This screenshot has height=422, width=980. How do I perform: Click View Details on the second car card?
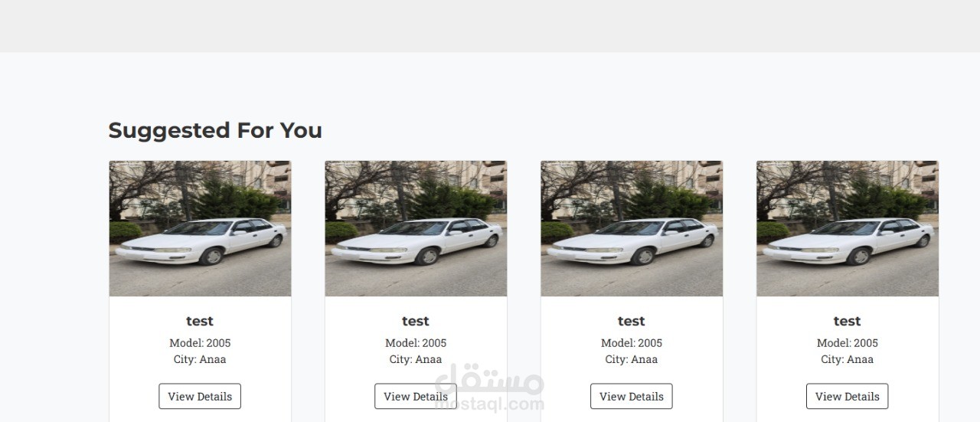click(416, 396)
